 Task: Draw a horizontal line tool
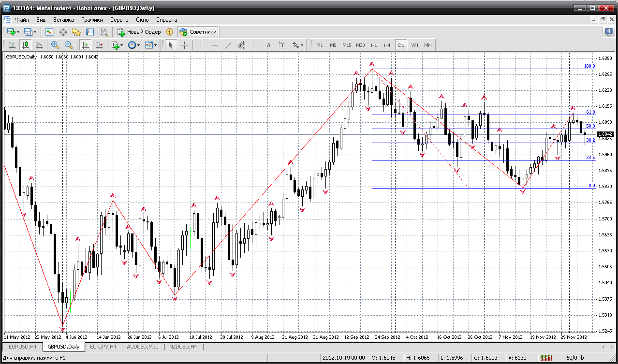(215, 45)
